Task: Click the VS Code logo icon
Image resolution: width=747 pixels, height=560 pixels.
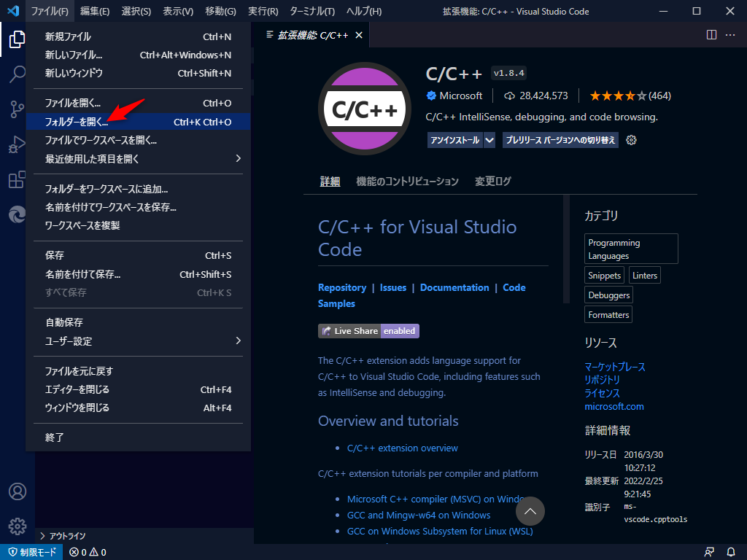Action: (13, 11)
